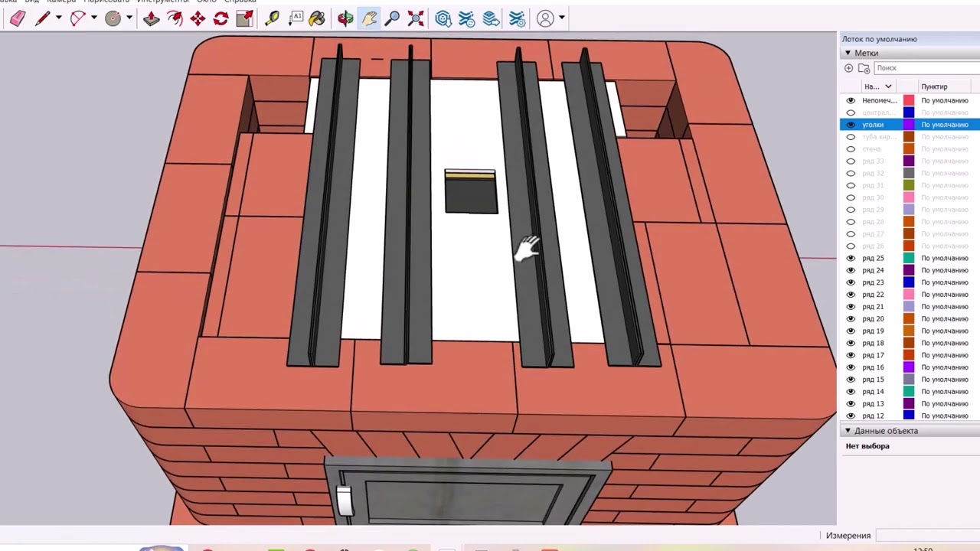Open the arc tool dropdown arrow
This screenshot has width=980, height=551.
pos(93,18)
